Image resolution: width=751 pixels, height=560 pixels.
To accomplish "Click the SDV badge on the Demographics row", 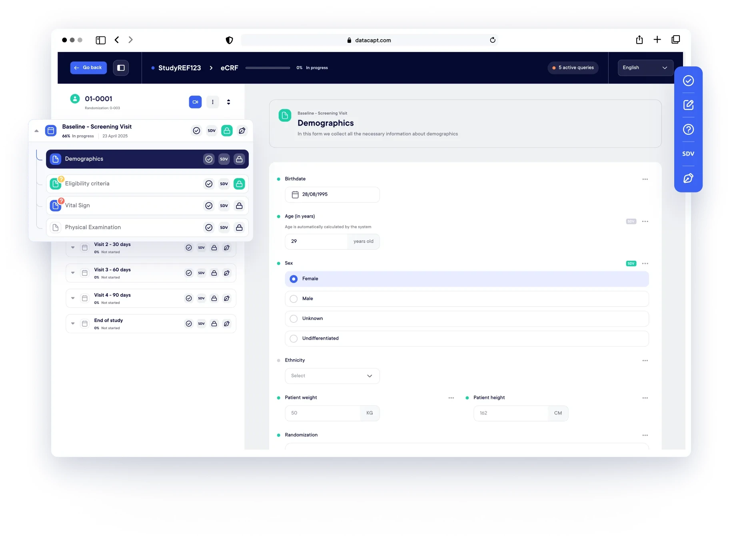I will 224,159.
